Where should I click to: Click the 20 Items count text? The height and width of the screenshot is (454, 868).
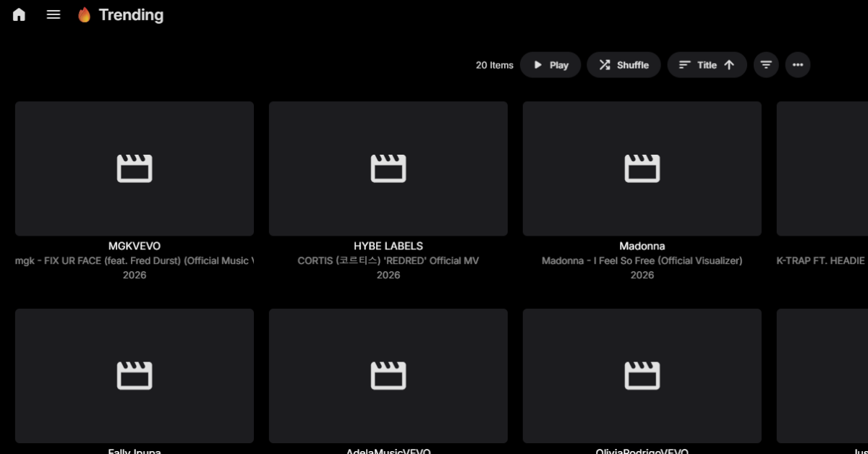coord(495,65)
